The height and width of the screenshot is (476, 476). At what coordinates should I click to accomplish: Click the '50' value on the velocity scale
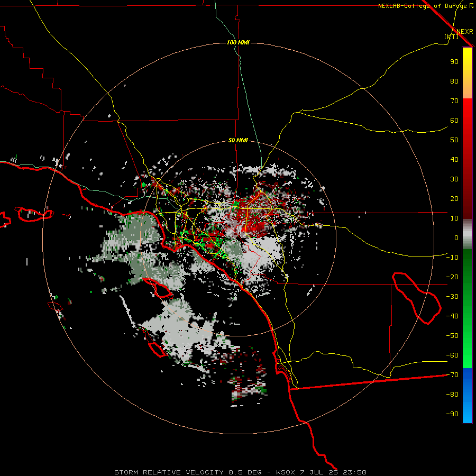[454, 140]
